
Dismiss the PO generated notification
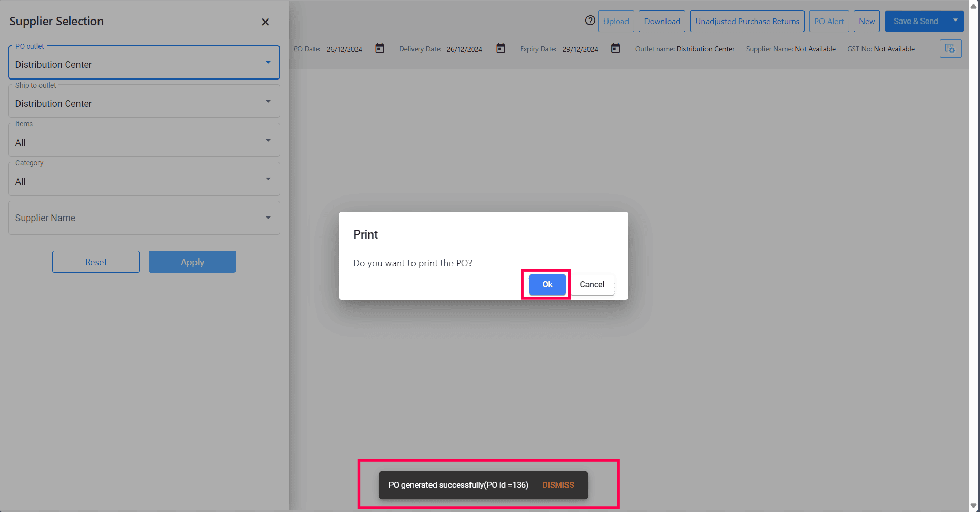(x=558, y=485)
